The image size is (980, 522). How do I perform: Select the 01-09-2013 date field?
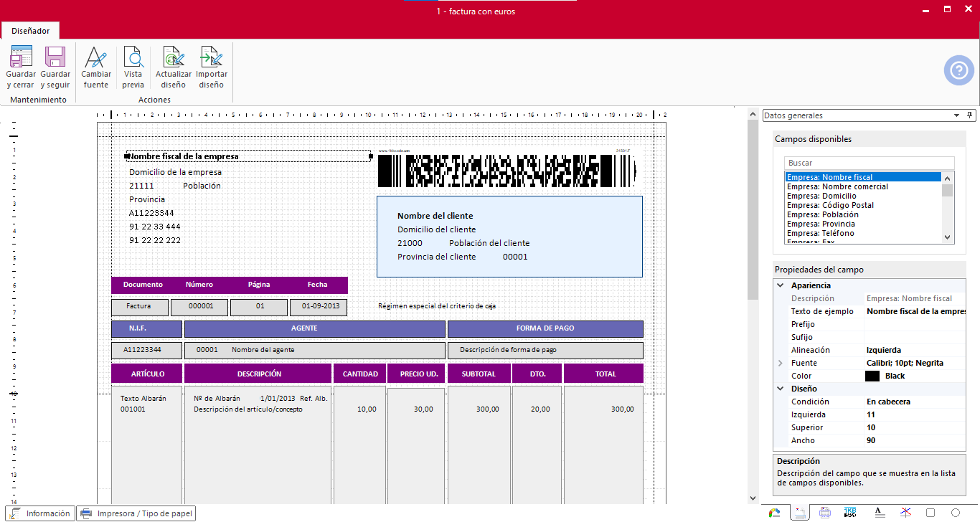319,307
